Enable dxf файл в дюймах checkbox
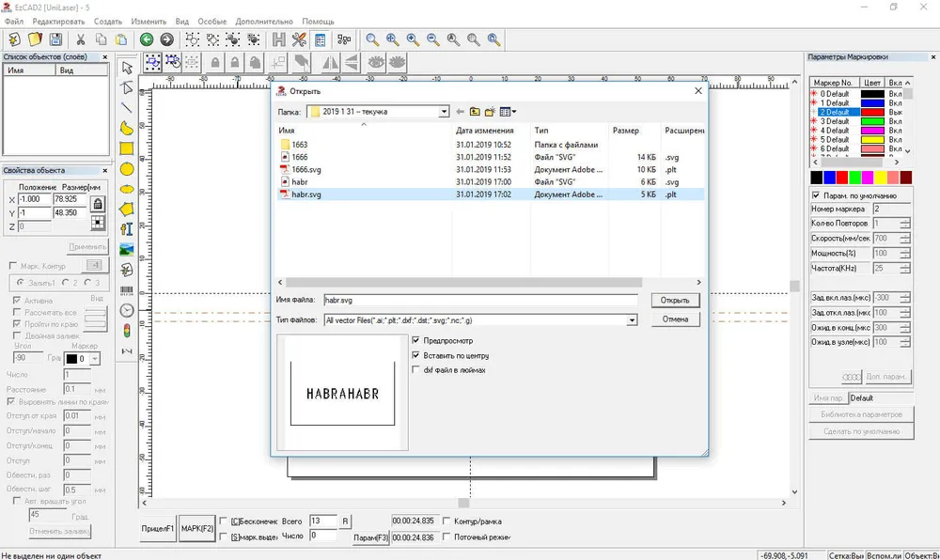 click(416, 370)
